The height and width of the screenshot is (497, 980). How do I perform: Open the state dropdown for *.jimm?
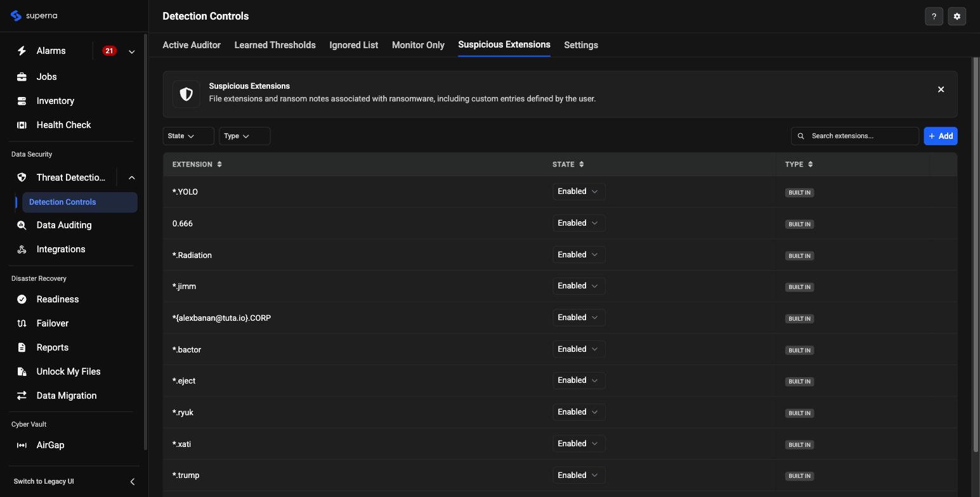click(x=578, y=286)
